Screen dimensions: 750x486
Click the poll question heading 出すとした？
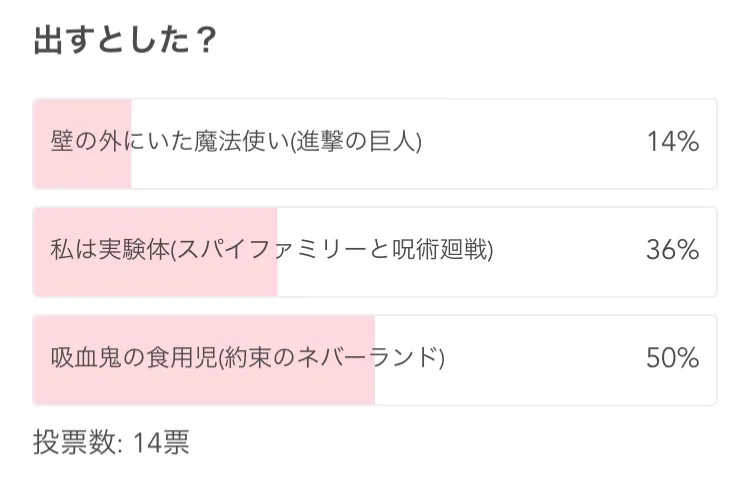tap(125, 39)
